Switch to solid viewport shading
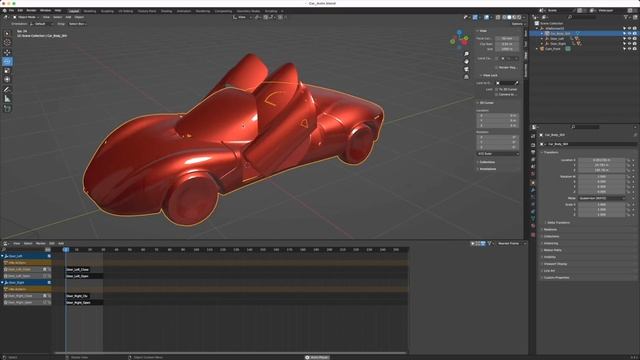Image resolution: width=640 pixels, height=360 pixels. tap(509, 18)
